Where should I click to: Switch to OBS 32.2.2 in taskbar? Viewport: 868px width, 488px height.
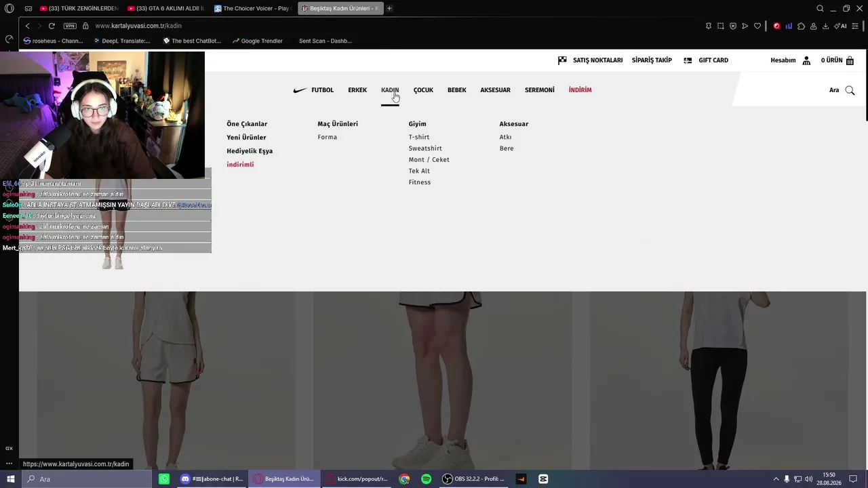[x=473, y=479]
